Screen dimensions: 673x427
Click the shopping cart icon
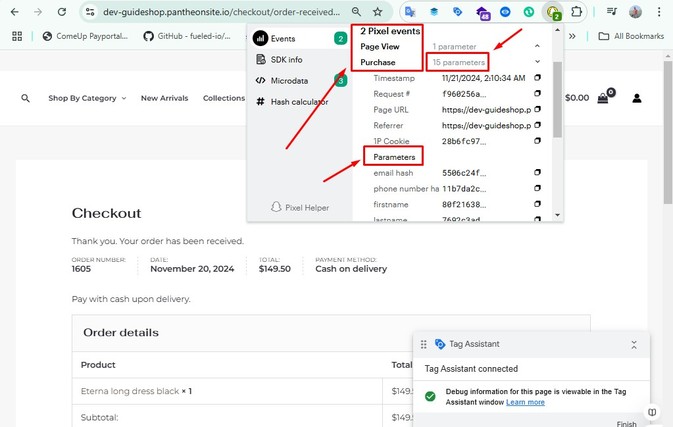coord(603,98)
